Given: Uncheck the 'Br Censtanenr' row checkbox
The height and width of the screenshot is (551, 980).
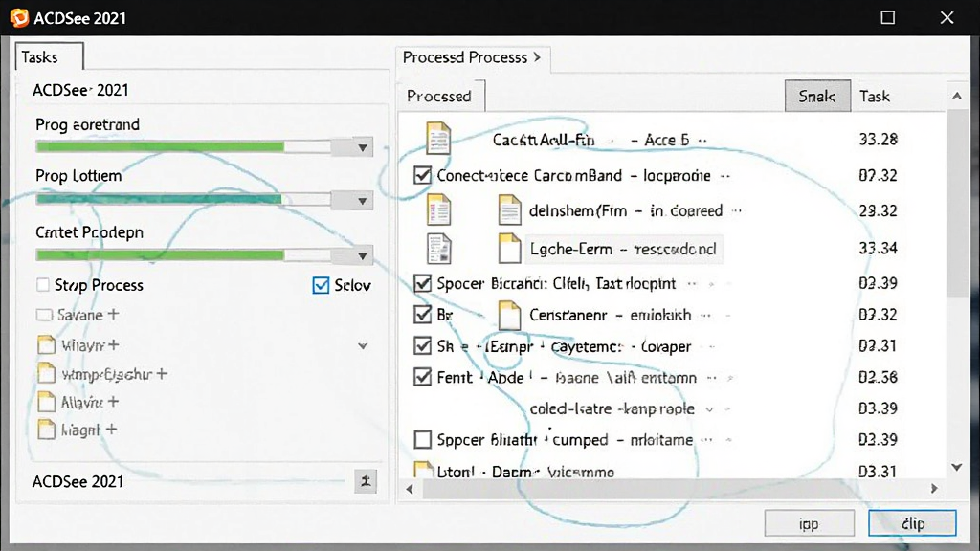Looking at the screenshot, I should point(422,314).
